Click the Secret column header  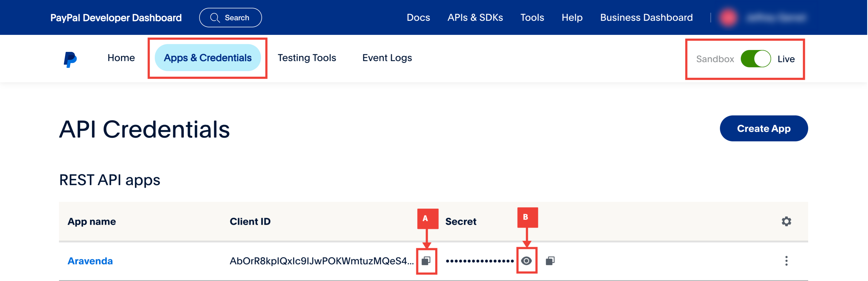pos(461,222)
